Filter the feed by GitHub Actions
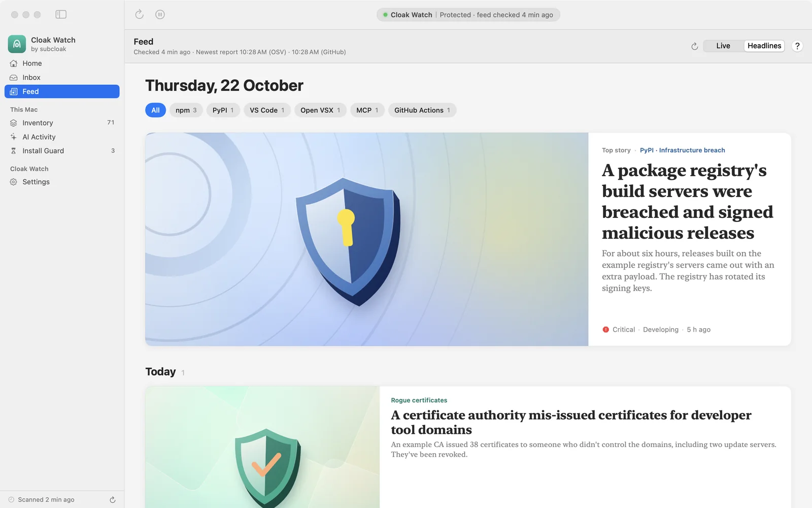The image size is (812, 508). click(x=422, y=110)
